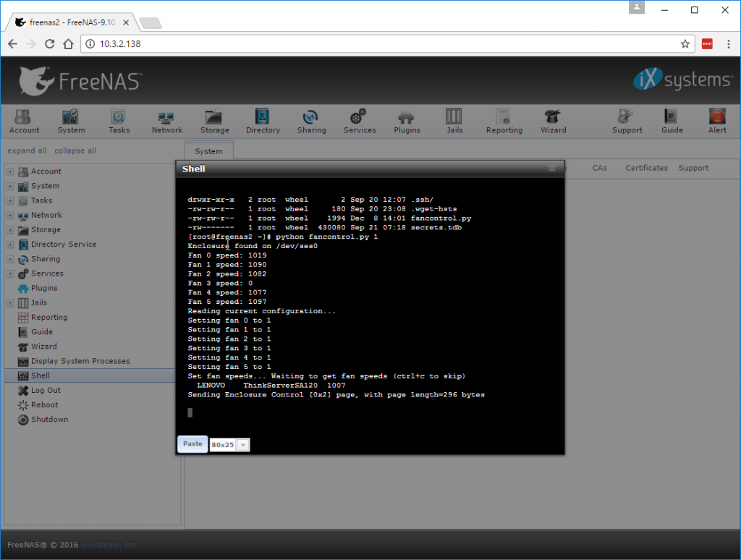This screenshot has height=560, width=741.
Task: Click the bookmark star in address bar
Action: [685, 43]
